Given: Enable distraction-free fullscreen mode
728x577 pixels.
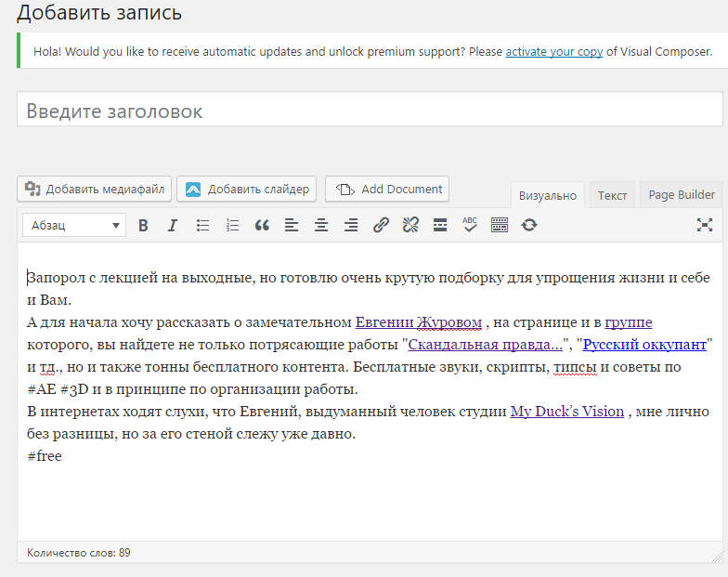Looking at the screenshot, I should (705, 225).
